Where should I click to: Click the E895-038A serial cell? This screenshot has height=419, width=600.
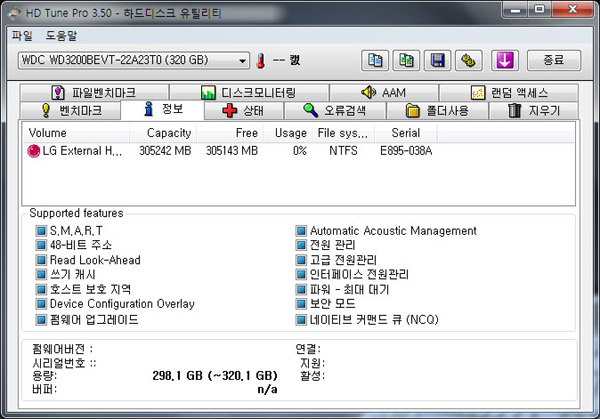406,151
